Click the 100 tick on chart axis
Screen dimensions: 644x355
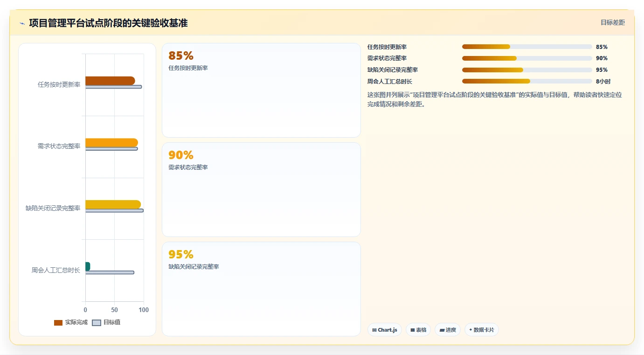pyautogui.click(x=144, y=310)
